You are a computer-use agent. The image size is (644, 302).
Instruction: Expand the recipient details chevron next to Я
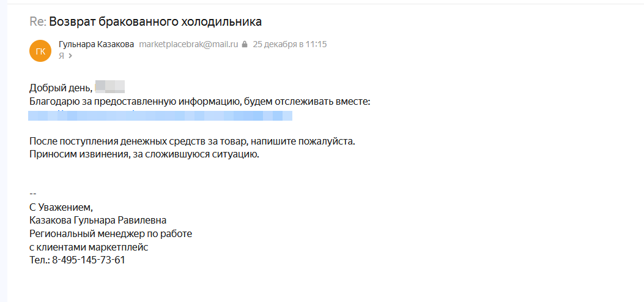click(x=70, y=56)
